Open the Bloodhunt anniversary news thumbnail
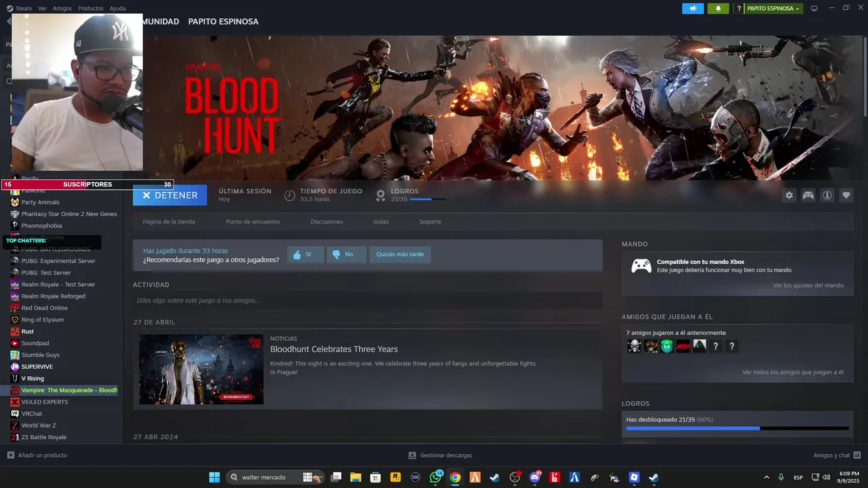This screenshot has height=488, width=868. [201, 369]
